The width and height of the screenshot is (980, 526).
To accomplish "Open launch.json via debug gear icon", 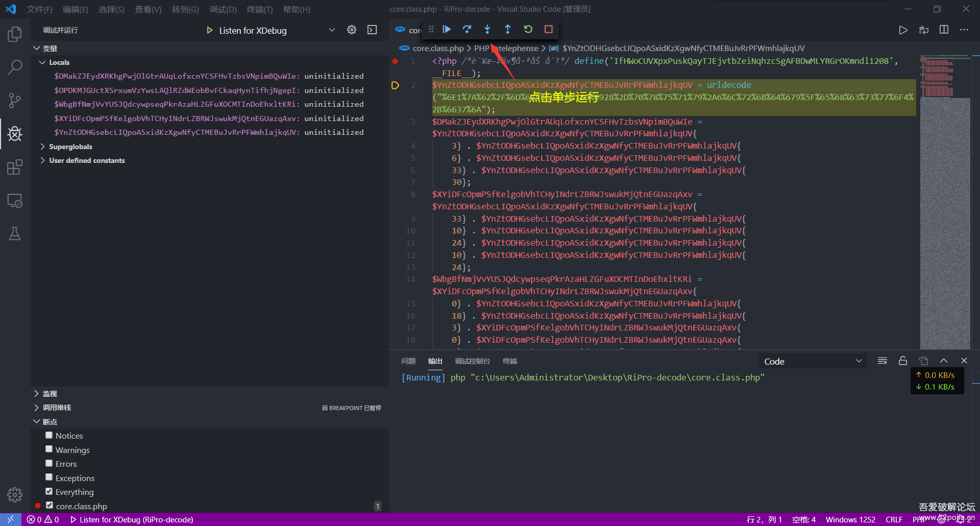I will click(x=352, y=30).
